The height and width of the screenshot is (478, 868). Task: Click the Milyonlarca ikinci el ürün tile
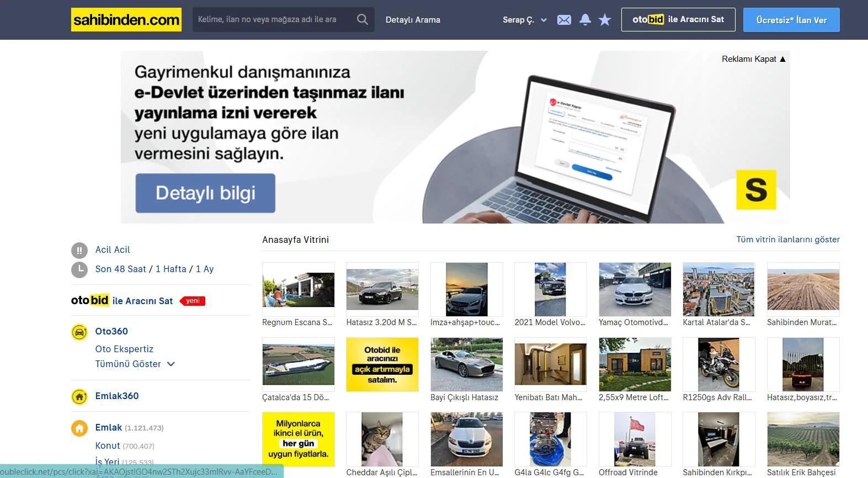(299, 439)
